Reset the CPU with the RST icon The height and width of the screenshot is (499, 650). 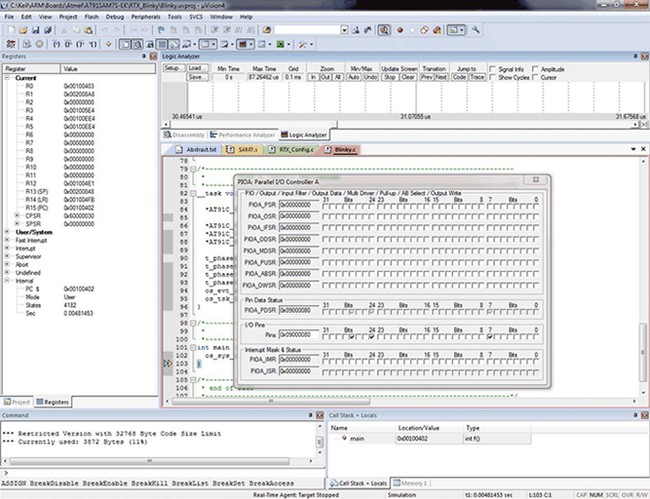(11, 44)
